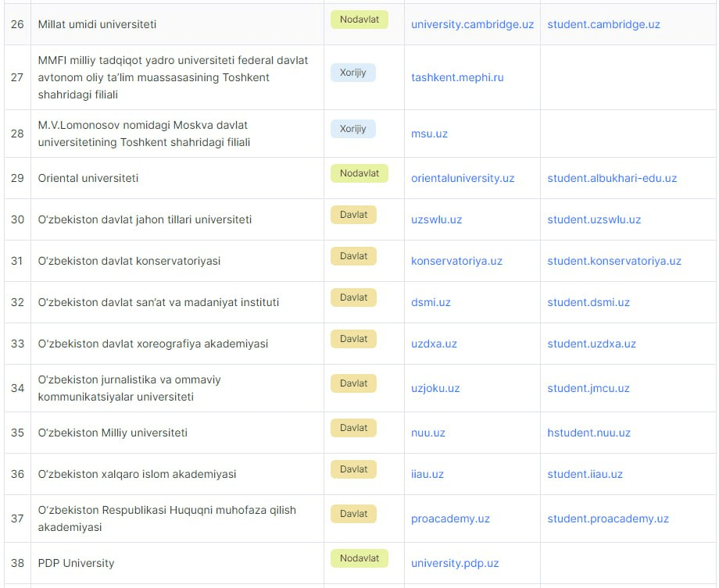
Task: Select 'Millat umidi universiteti' name cell
Action: pyautogui.click(x=177, y=24)
